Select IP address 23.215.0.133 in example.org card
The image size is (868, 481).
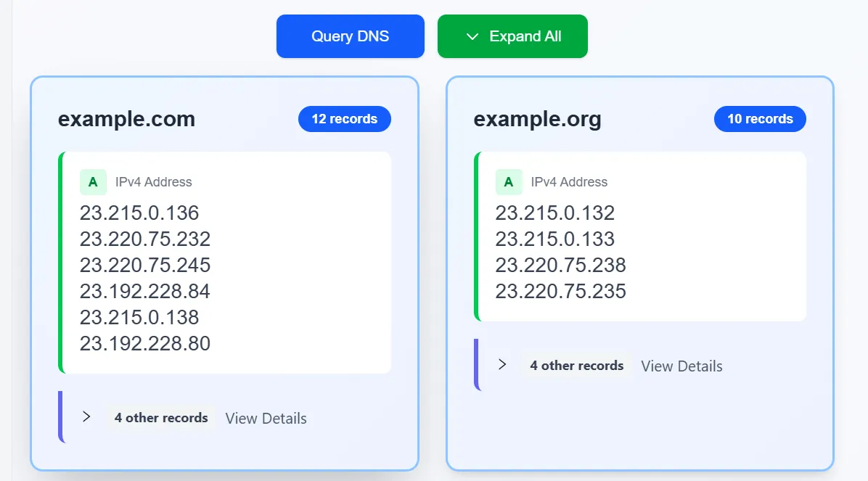(x=554, y=239)
